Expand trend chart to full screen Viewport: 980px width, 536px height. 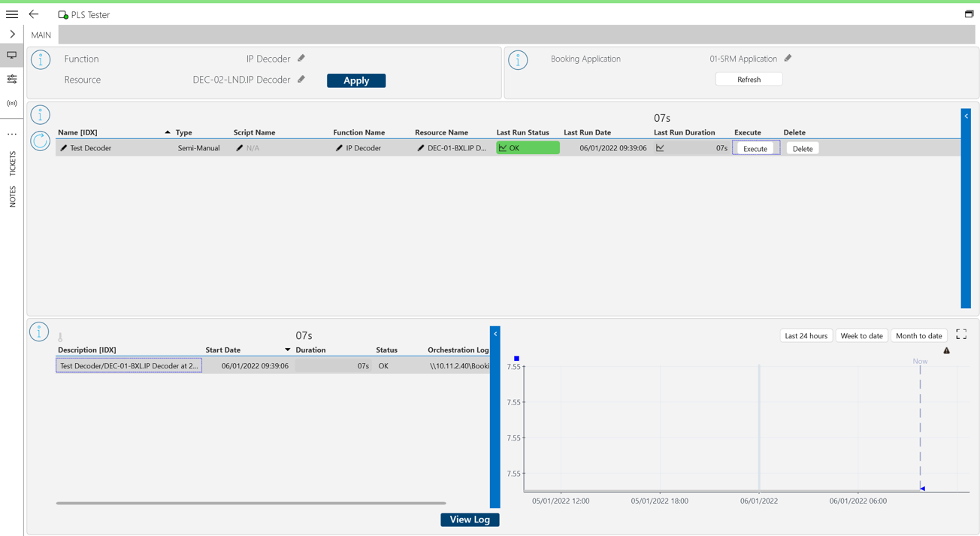tap(961, 335)
